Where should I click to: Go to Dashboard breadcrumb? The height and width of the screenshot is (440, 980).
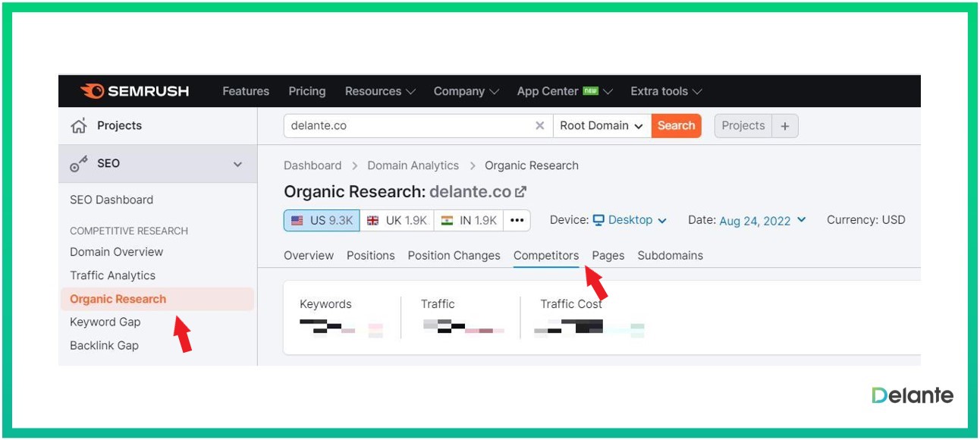coord(313,165)
